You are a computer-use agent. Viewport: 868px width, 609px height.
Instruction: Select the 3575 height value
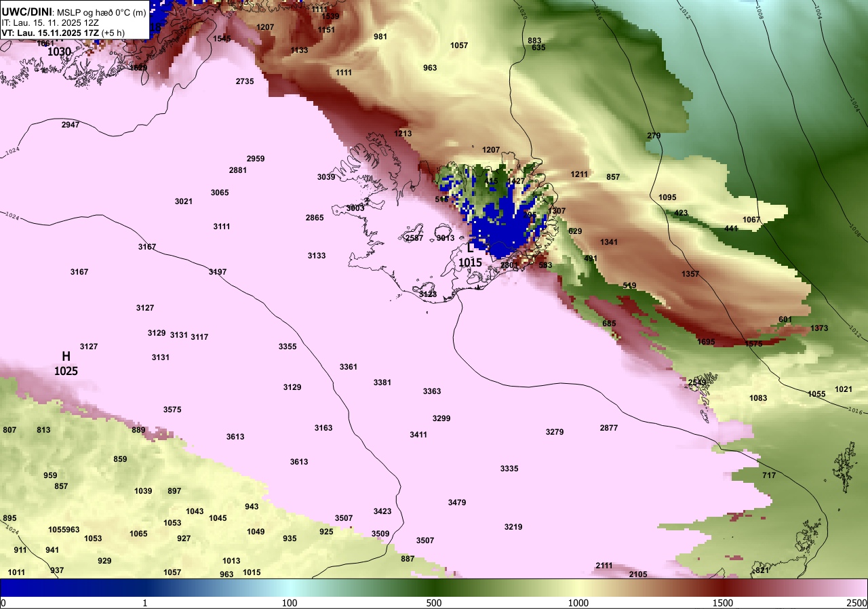[172, 410]
